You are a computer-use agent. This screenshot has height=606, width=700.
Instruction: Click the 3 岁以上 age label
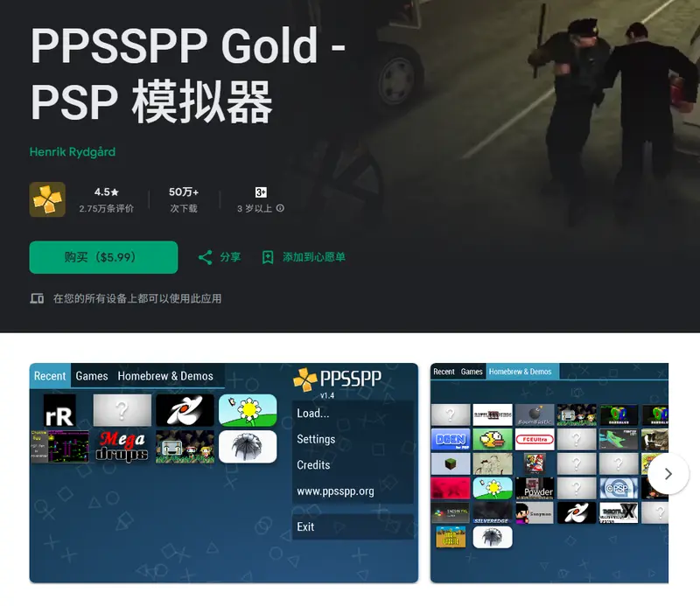coord(255,208)
